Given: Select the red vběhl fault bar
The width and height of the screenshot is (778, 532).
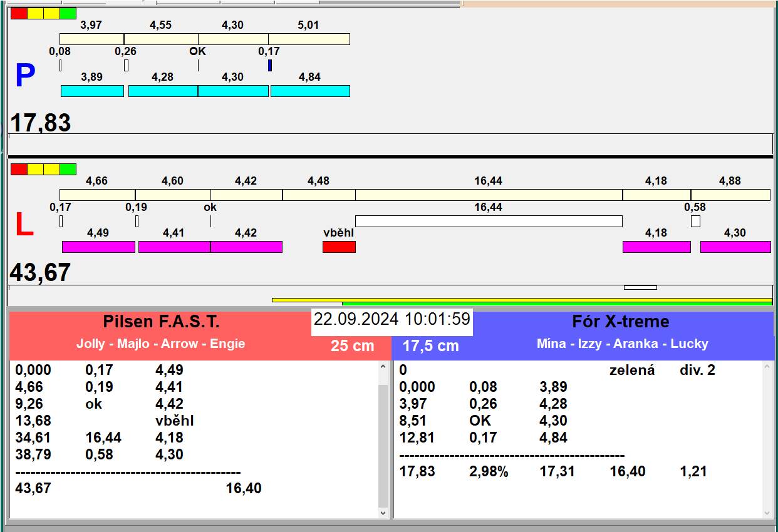Looking at the screenshot, I should click(x=339, y=247).
